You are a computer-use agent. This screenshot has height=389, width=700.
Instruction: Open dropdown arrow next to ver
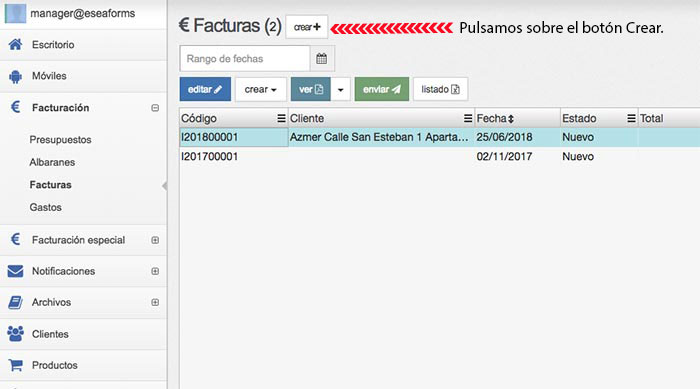(x=341, y=89)
